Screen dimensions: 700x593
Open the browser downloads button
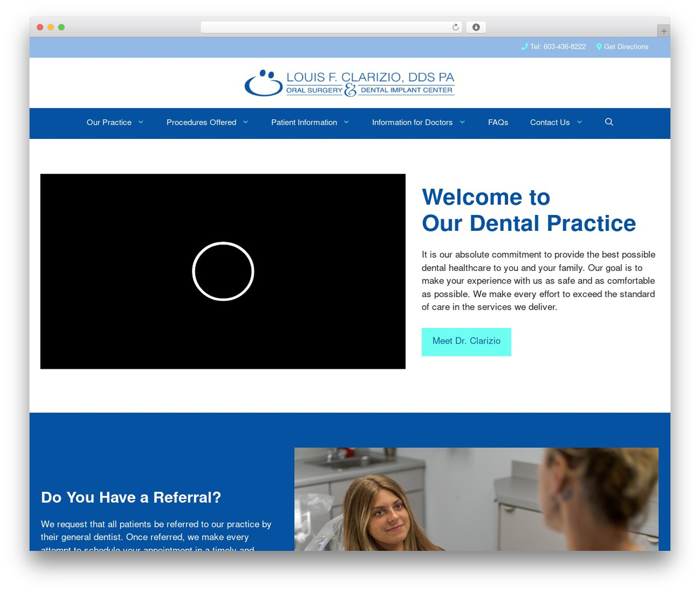(476, 27)
